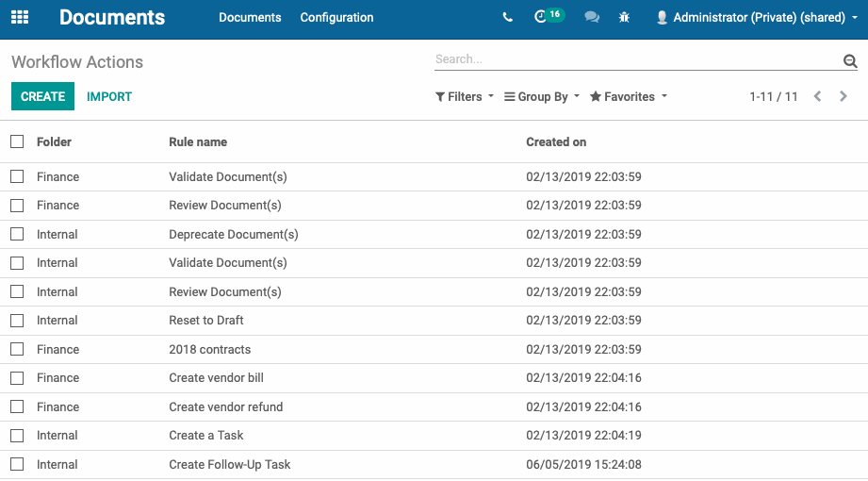Open the apps grid menu icon
This screenshot has height=481, width=868.
(x=20, y=17)
